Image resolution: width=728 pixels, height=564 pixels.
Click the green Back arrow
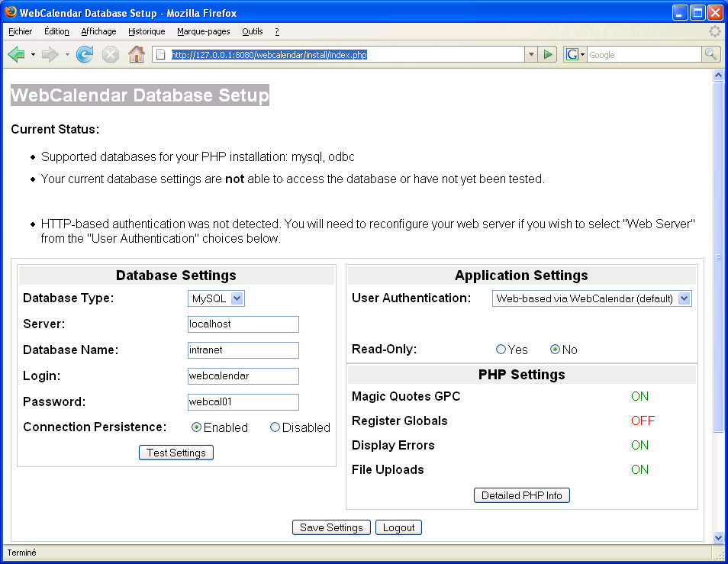coord(16,55)
